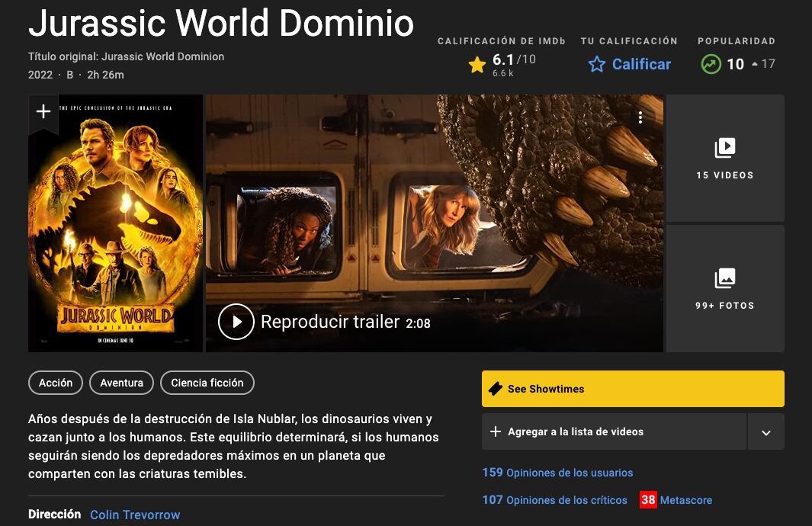Open Colin Trevorrow's profile link
Screen dimensions: 812x526
coord(134,515)
